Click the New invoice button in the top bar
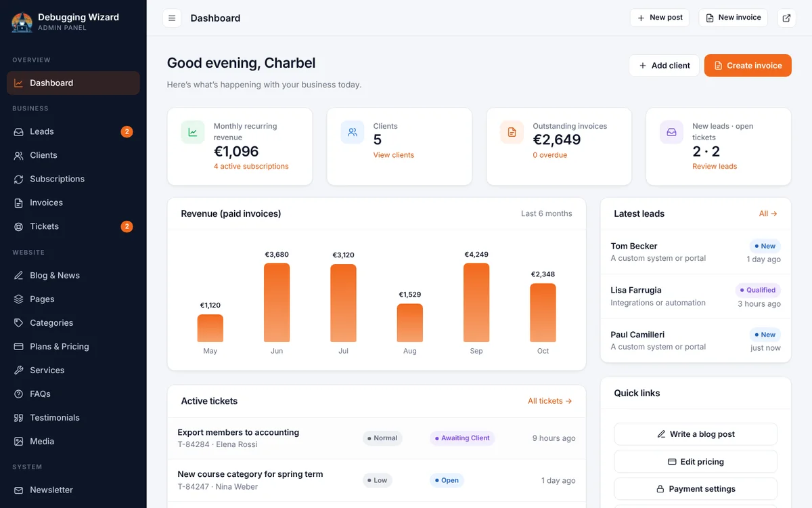The height and width of the screenshot is (508, 812). click(733, 18)
